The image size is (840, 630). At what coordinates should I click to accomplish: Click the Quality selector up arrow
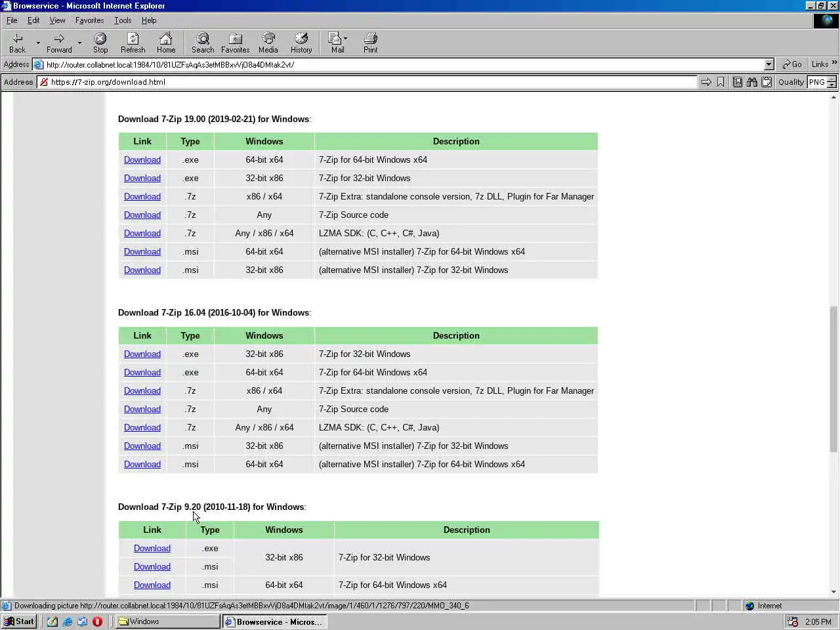pos(831,79)
